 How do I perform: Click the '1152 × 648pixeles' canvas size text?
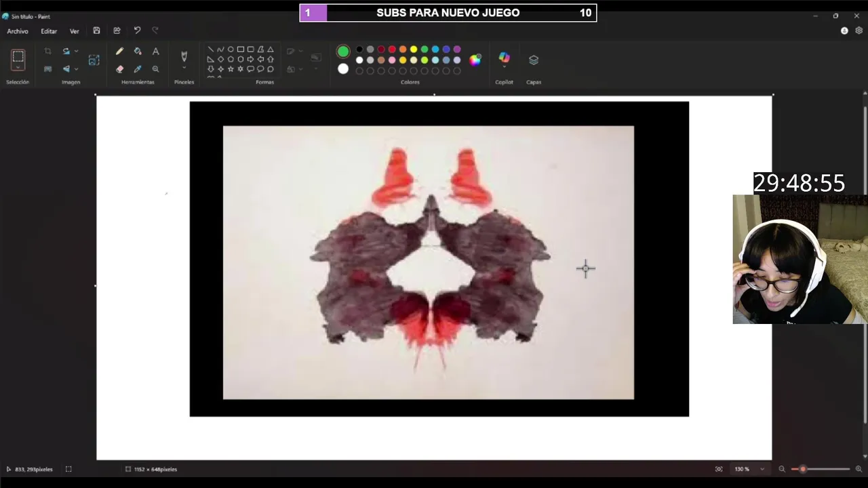(155, 469)
